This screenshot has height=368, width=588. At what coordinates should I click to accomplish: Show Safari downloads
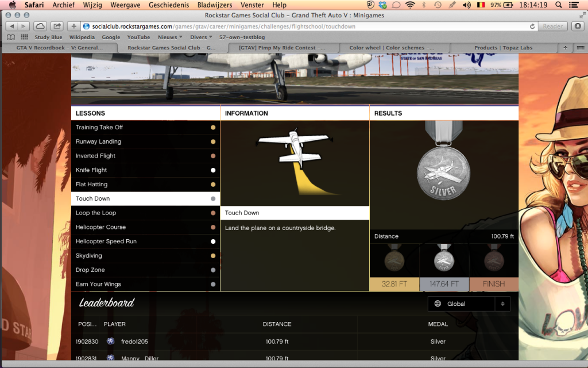pos(578,26)
